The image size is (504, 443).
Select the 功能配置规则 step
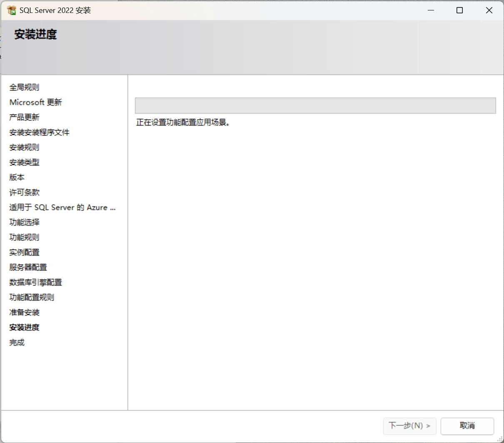point(32,297)
